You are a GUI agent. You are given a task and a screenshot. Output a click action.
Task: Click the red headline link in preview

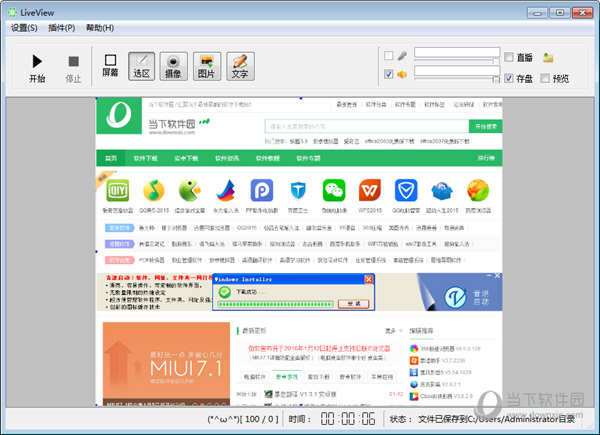click(319, 349)
